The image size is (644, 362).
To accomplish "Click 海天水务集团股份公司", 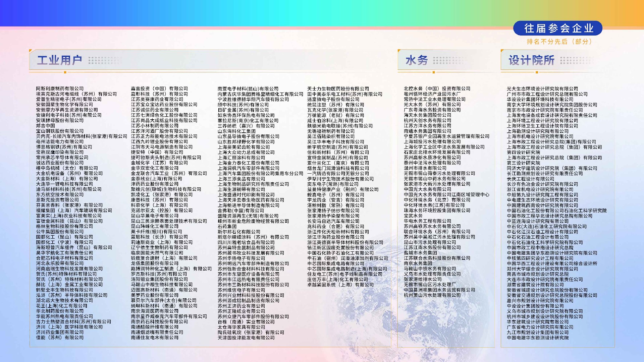I will pyautogui.click(x=428, y=115).
